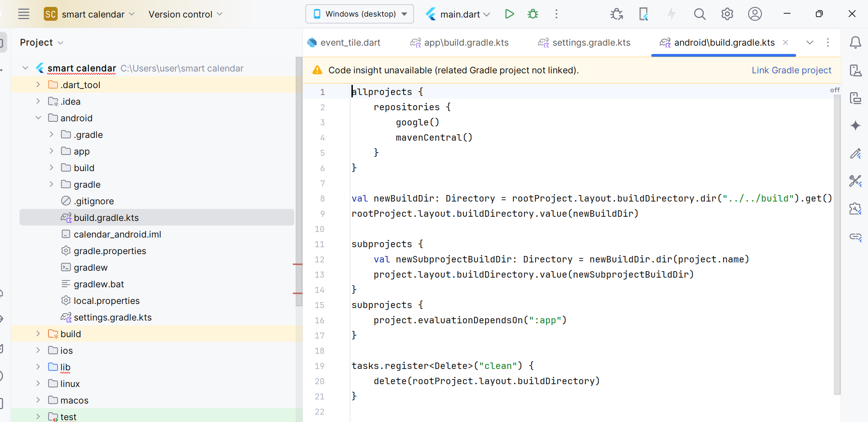Image resolution: width=868 pixels, height=422 pixels.
Task: Run the main.dart configuration
Action: pyautogui.click(x=509, y=14)
